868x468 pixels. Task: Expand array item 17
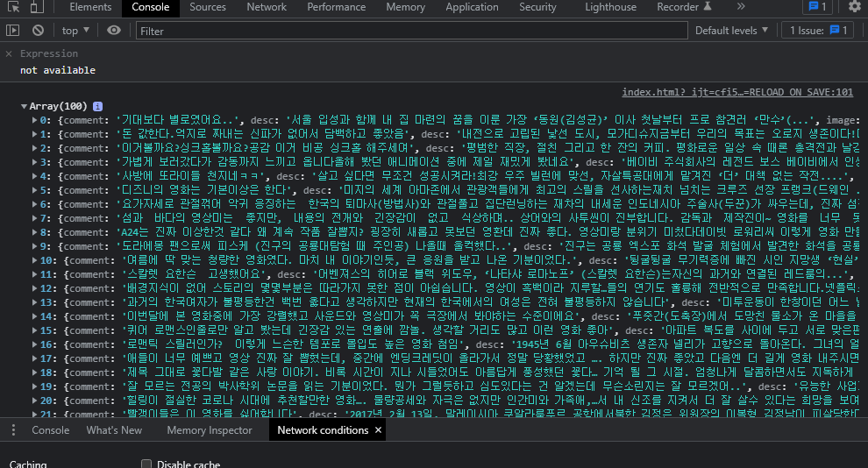pos(34,358)
